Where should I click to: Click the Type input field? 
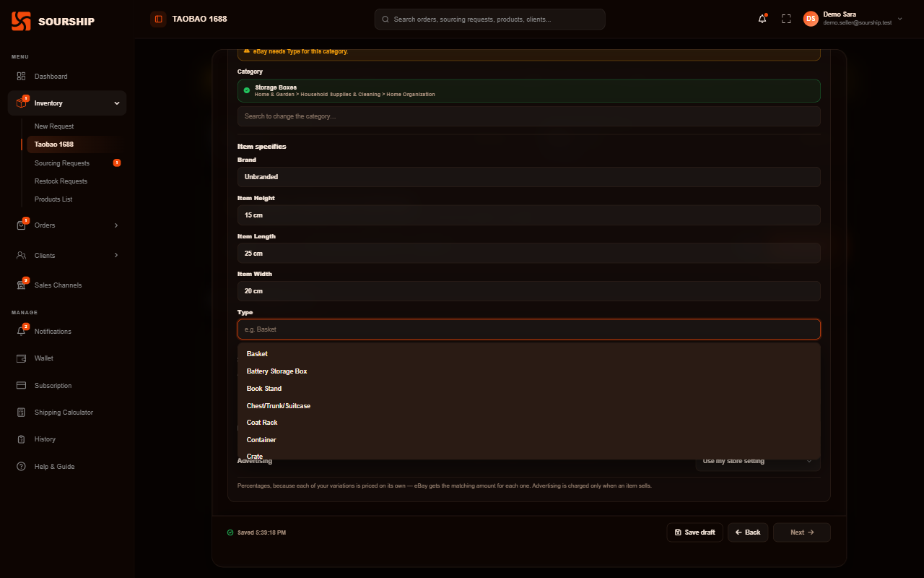pyautogui.click(x=529, y=329)
